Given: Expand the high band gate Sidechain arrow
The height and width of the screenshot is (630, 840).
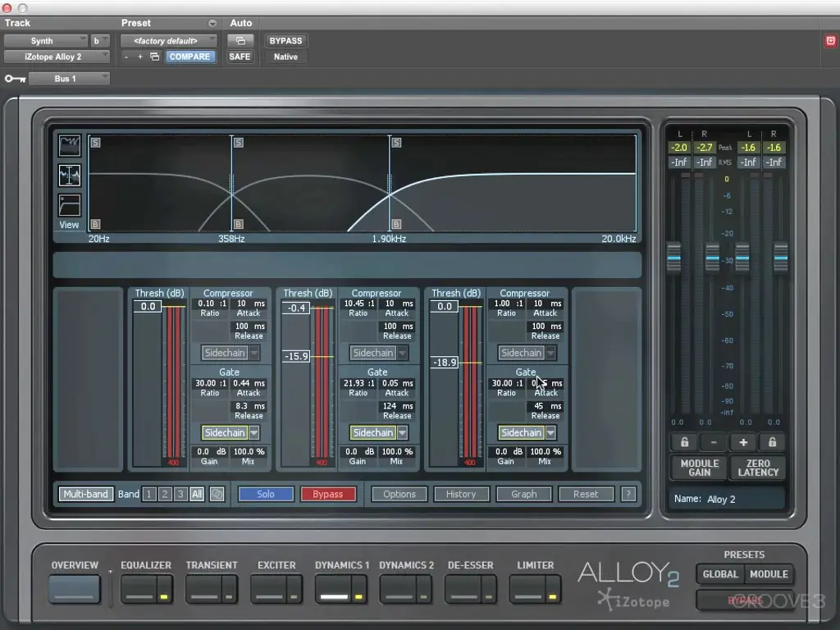Looking at the screenshot, I should click(x=550, y=432).
